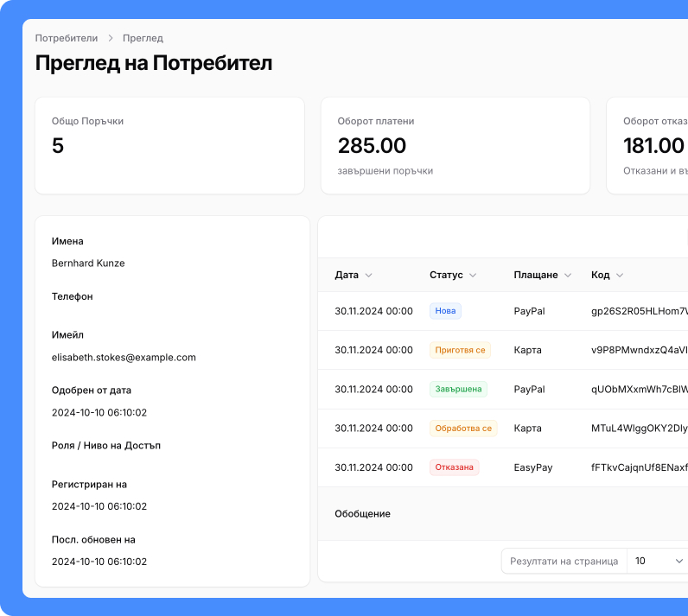688x616 pixels.
Task: Click the Одобрен от дата value
Action: tap(99, 413)
